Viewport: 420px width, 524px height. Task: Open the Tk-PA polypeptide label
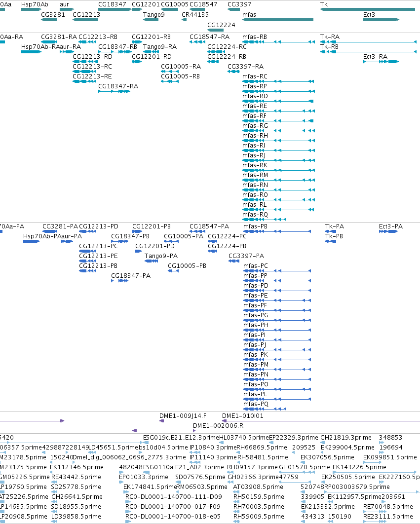click(x=335, y=226)
